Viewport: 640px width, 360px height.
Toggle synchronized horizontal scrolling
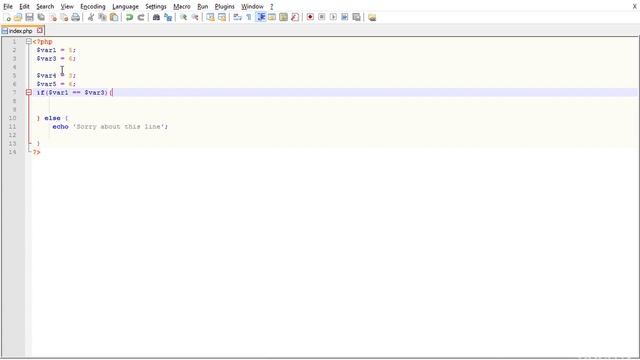coord(222,17)
